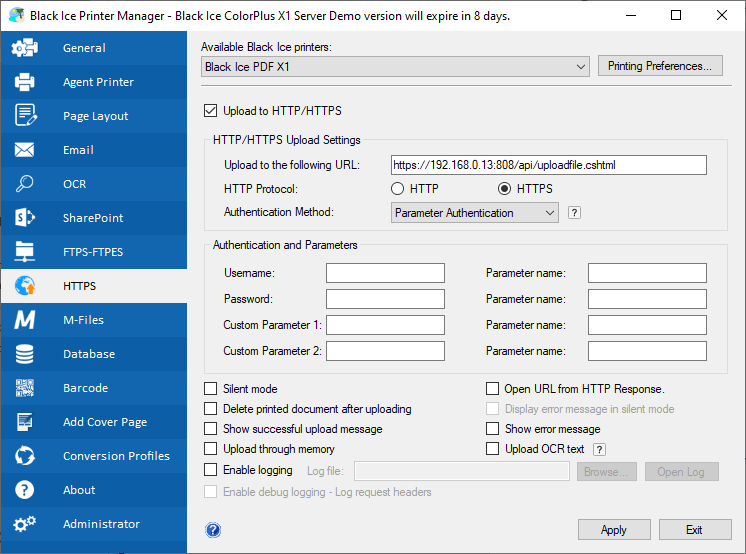Click the Email envelope icon

click(x=24, y=150)
